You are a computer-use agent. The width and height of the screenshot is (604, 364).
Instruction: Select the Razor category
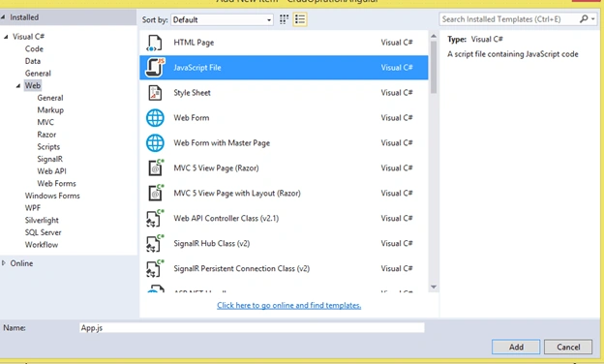[x=46, y=135]
